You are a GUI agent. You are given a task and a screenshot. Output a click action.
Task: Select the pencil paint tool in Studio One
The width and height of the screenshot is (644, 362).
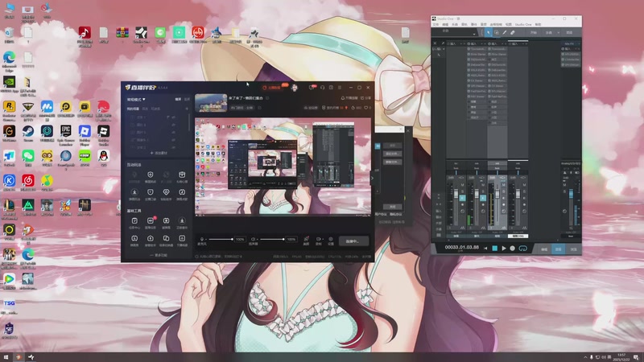505,32
